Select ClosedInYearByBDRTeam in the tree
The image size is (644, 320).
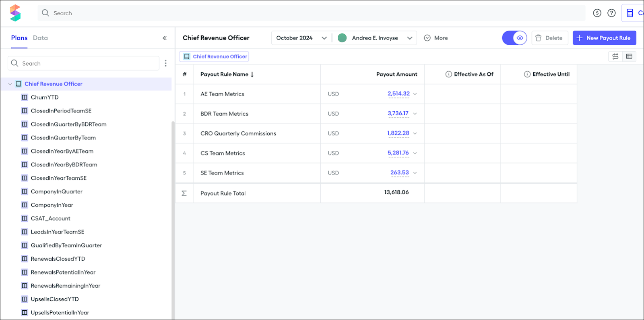tap(64, 164)
